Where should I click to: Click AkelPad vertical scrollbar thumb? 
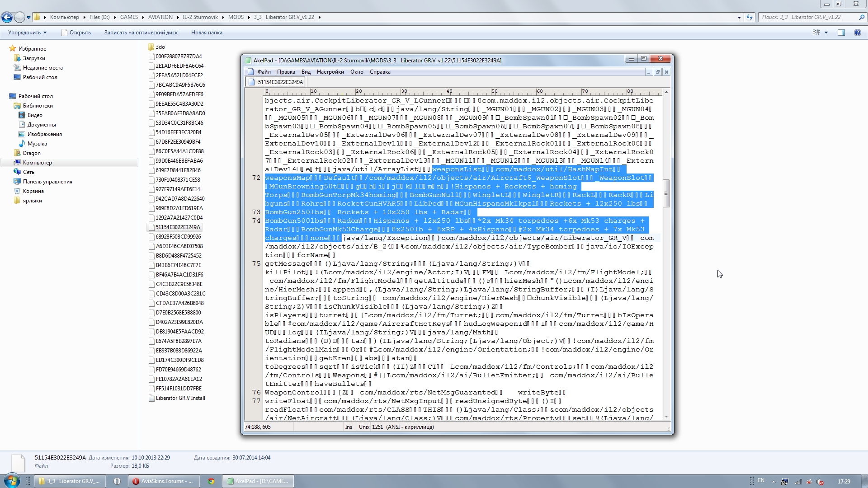click(665, 193)
